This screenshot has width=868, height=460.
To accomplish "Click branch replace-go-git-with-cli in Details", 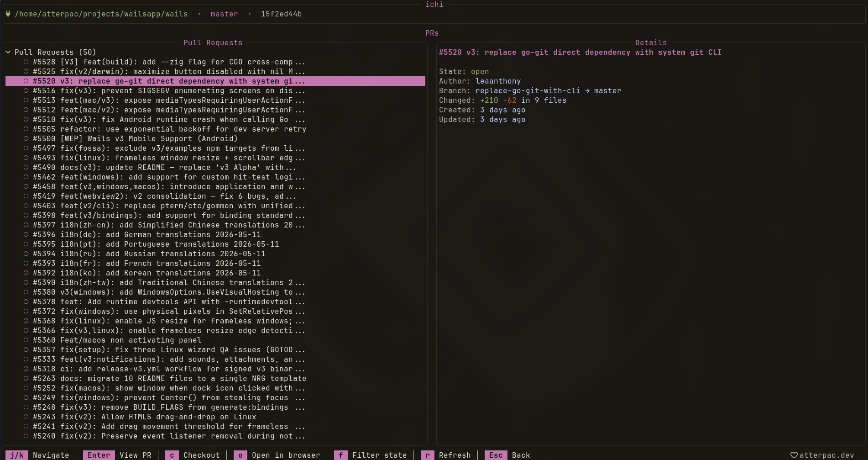I will coord(528,90).
